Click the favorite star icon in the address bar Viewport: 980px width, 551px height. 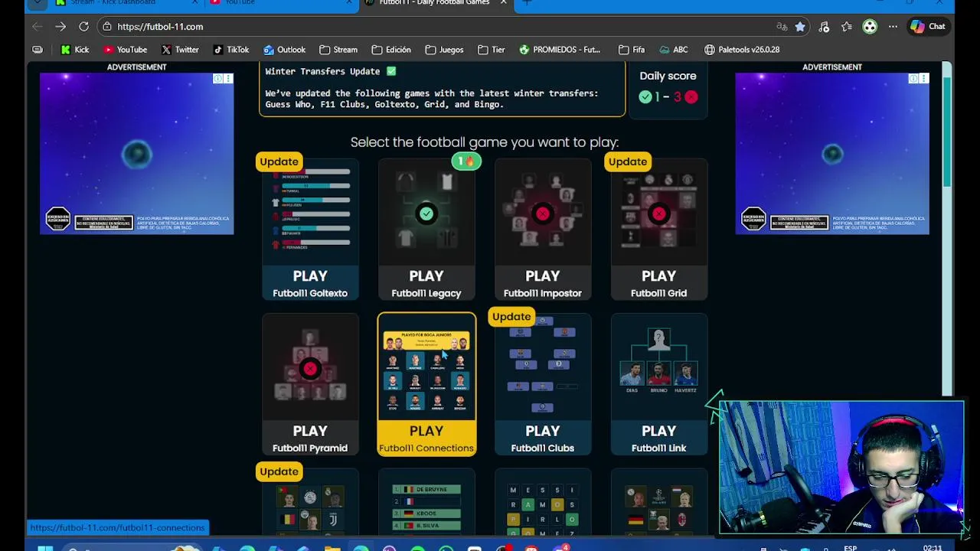coord(800,27)
